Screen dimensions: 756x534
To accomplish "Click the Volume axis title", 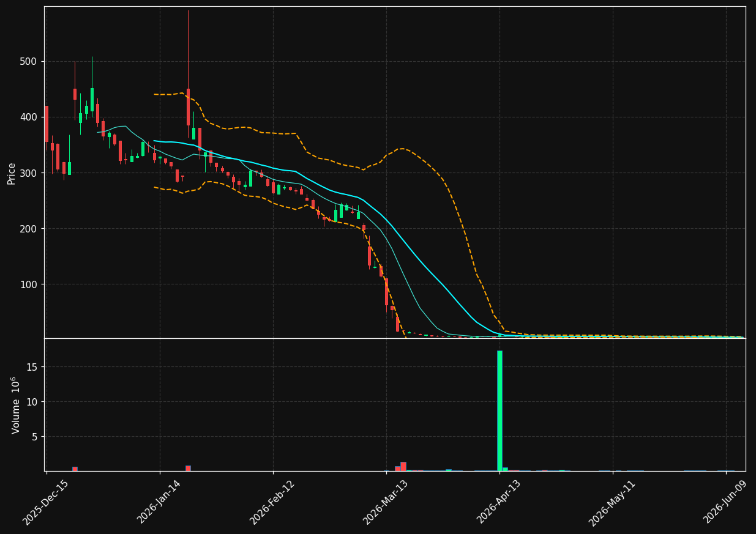I will (x=15, y=405).
